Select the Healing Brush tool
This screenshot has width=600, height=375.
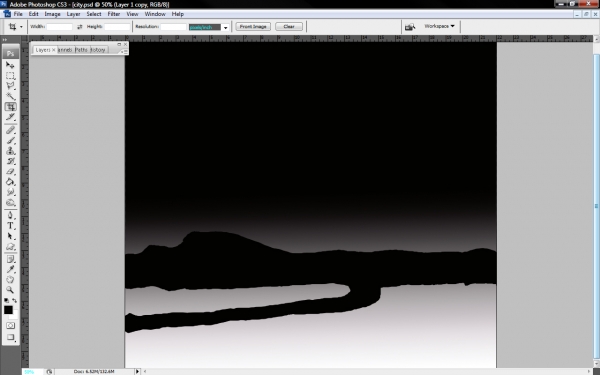[10, 130]
